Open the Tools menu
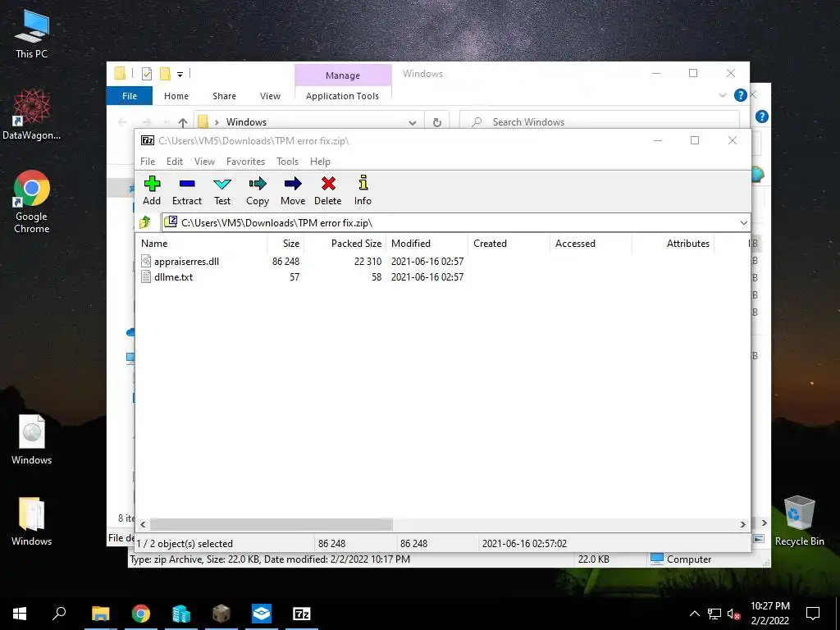The height and width of the screenshot is (630, 840). pos(287,162)
